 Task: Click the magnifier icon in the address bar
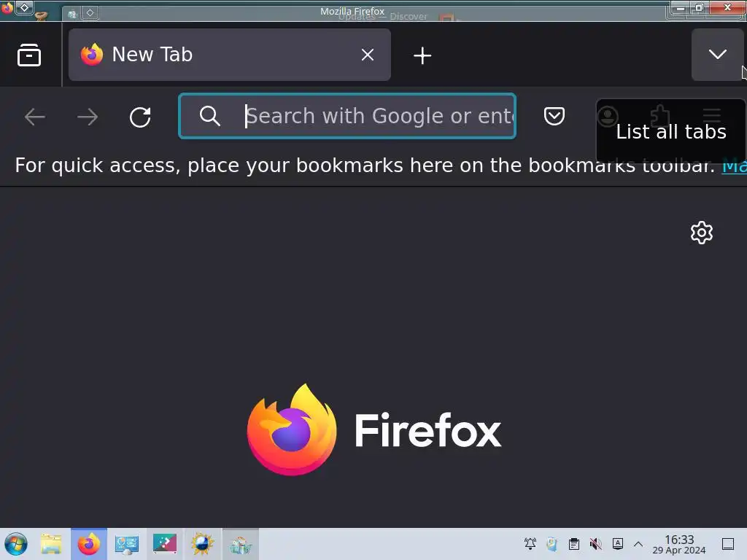click(x=209, y=116)
